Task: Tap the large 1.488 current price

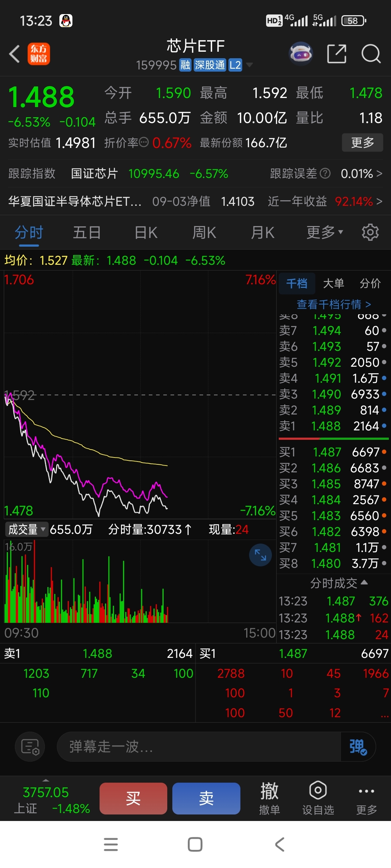Action: (x=41, y=97)
